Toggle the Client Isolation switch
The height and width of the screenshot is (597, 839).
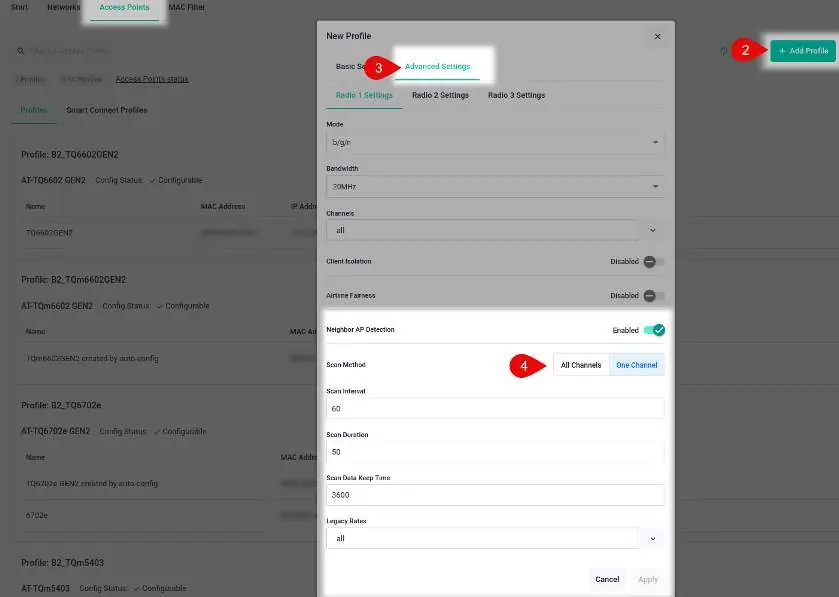[653, 262]
